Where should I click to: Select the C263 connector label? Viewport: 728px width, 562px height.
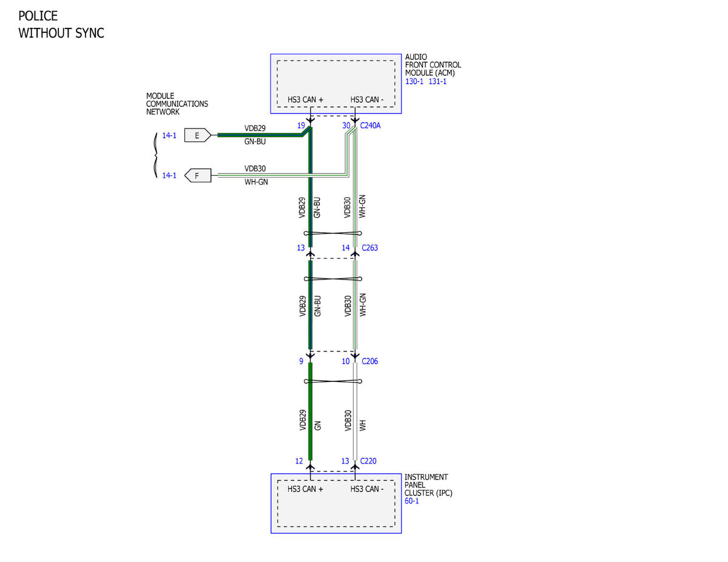370,248
